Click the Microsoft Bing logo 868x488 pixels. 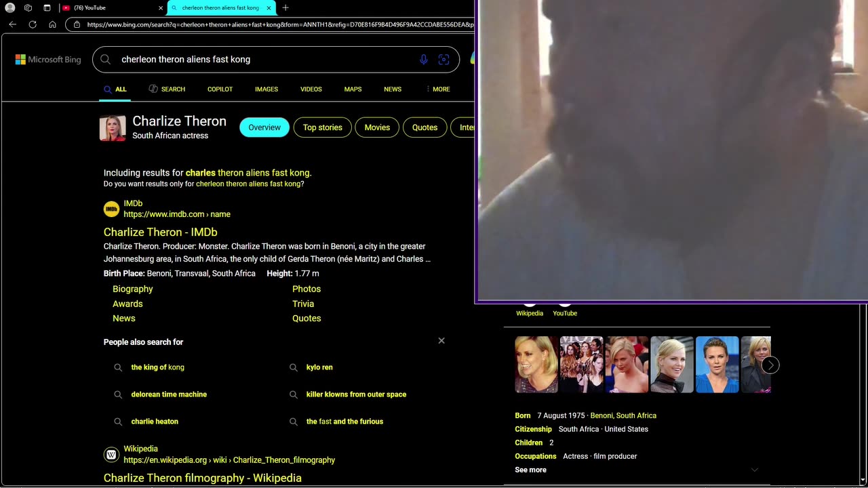[48, 60]
